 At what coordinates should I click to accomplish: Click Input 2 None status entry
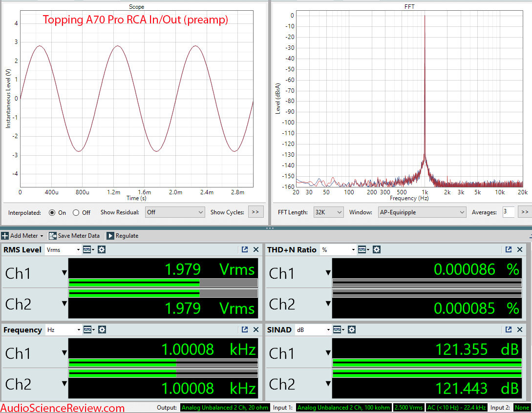click(522, 408)
